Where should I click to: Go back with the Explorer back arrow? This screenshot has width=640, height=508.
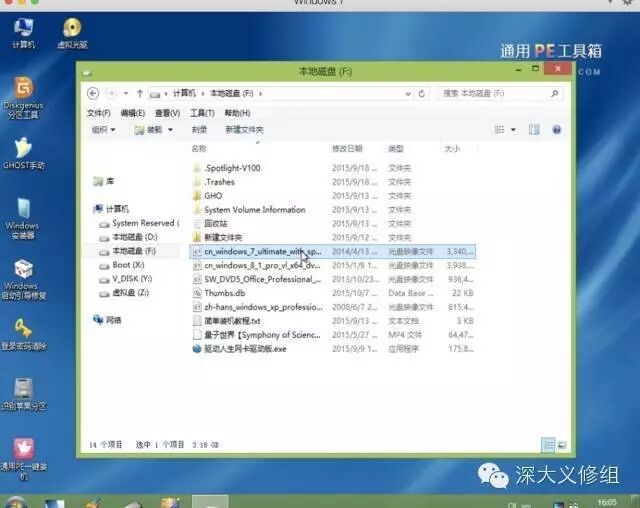pos(93,93)
